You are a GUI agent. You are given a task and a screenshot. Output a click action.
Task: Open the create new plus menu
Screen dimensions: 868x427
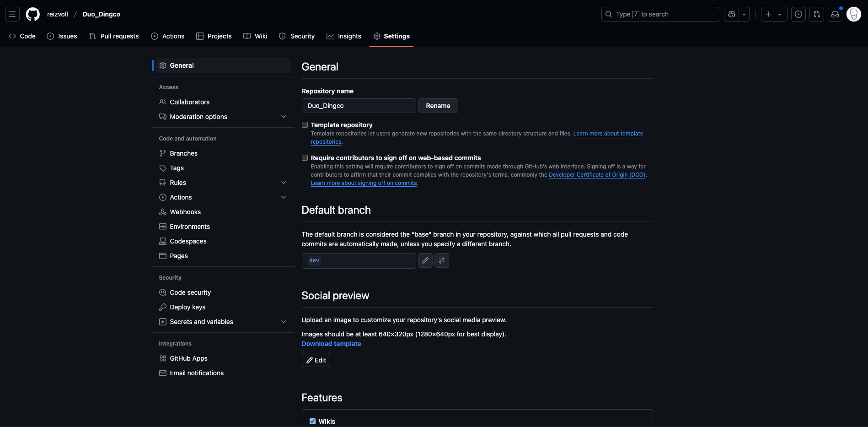[x=774, y=14]
